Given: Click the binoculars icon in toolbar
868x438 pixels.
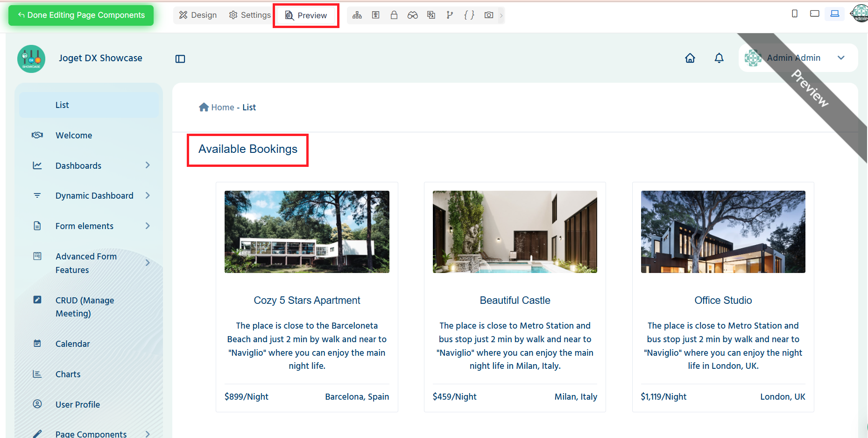Looking at the screenshot, I should point(412,15).
